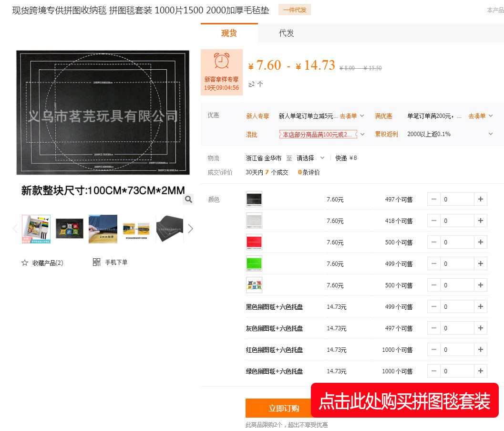
Task: Show previous thumbnails with left arrow
Action: point(15,229)
